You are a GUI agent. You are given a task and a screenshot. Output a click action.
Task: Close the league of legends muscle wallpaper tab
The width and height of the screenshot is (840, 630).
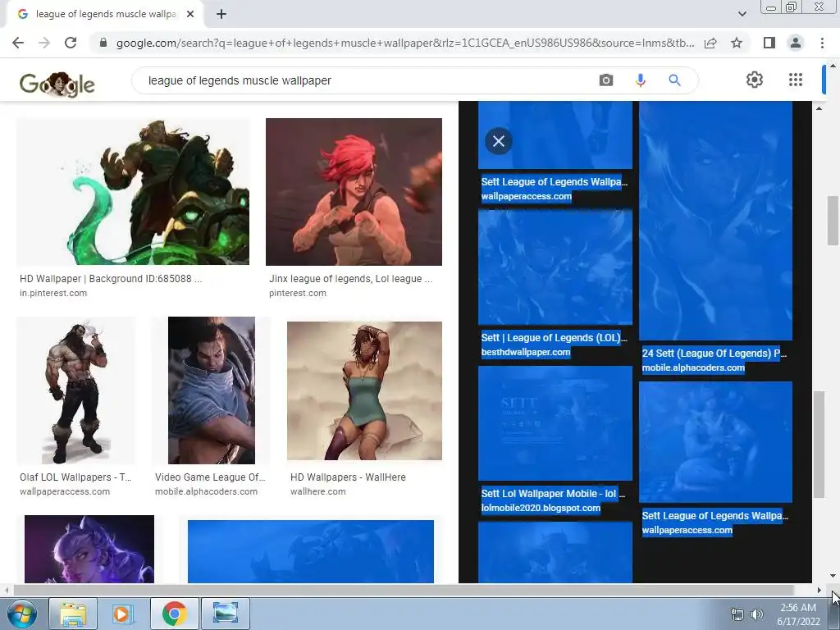coord(190,14)
